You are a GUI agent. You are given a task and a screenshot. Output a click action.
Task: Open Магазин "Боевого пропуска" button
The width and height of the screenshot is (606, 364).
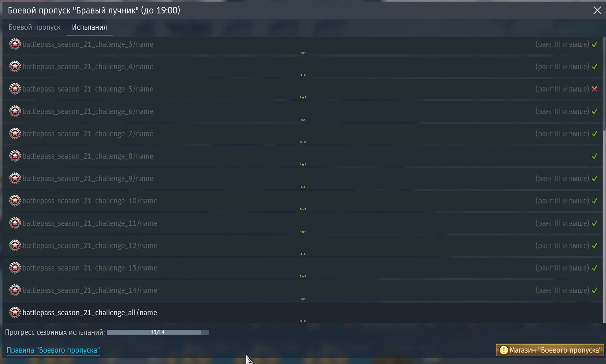pyautogui.click(x=550, y=350)
